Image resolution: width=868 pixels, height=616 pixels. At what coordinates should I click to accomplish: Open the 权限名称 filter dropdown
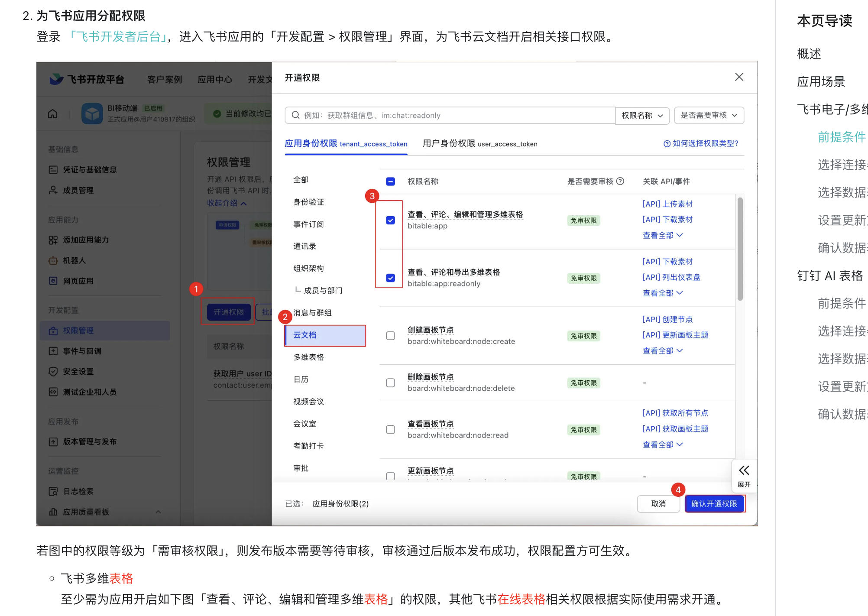642,115
